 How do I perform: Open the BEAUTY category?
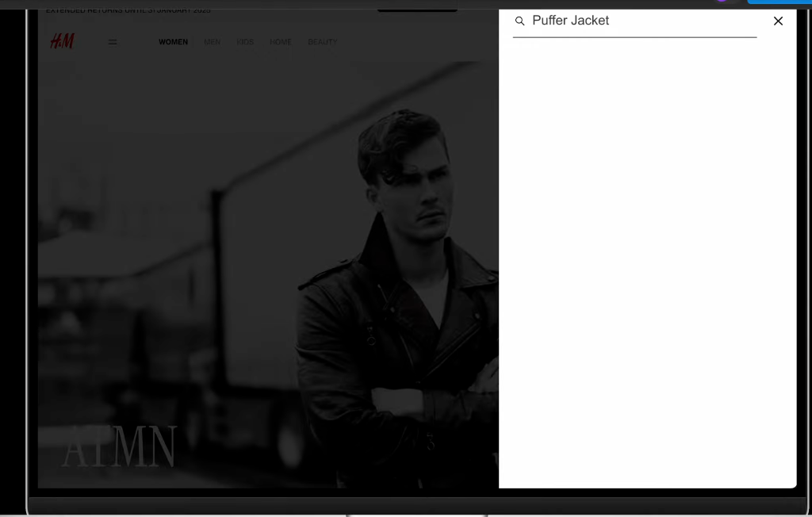pyautogui.click(x=323, y=42)
